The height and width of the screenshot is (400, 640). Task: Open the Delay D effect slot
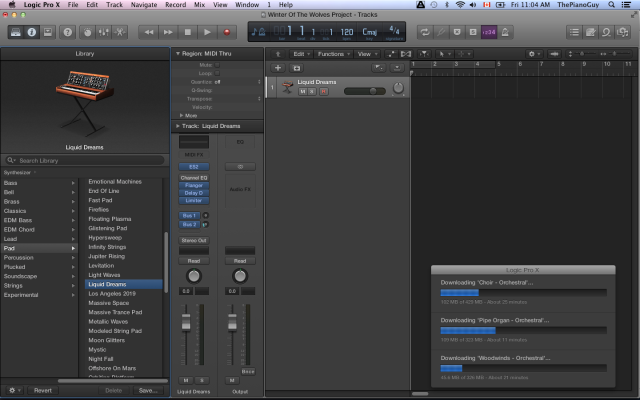click(194, 193)
